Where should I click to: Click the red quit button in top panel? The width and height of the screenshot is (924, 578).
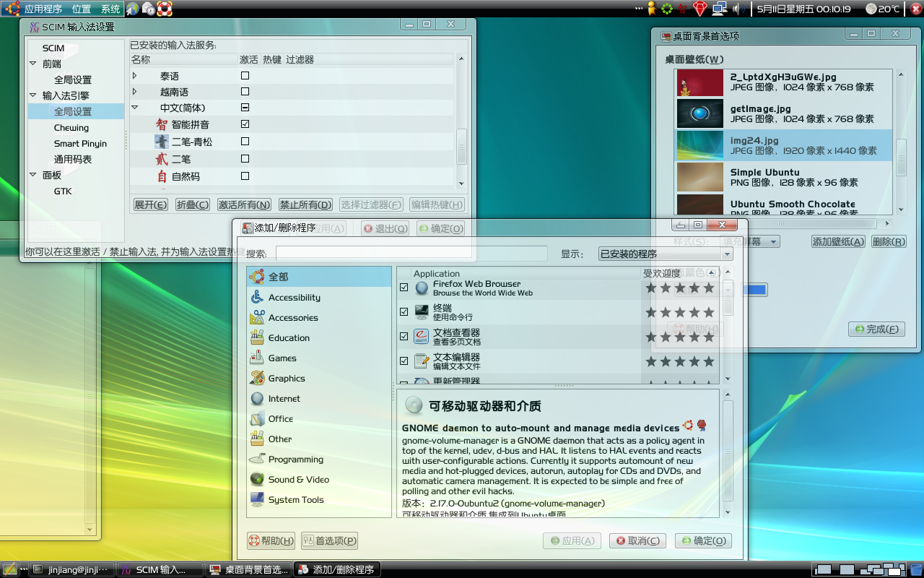(916, 9)
